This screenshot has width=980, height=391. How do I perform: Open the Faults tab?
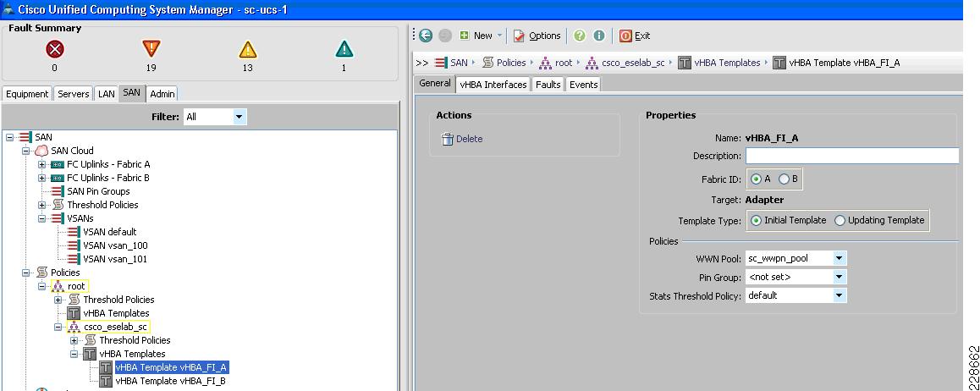[548, 85]
